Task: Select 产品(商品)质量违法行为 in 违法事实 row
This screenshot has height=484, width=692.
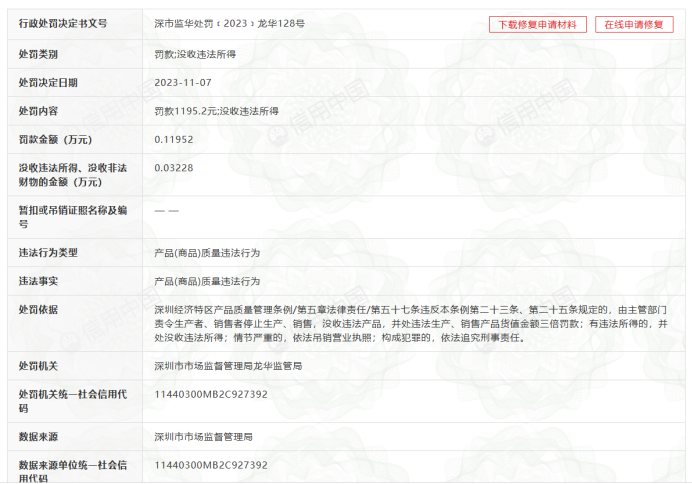Action: (x=207, y=281)
